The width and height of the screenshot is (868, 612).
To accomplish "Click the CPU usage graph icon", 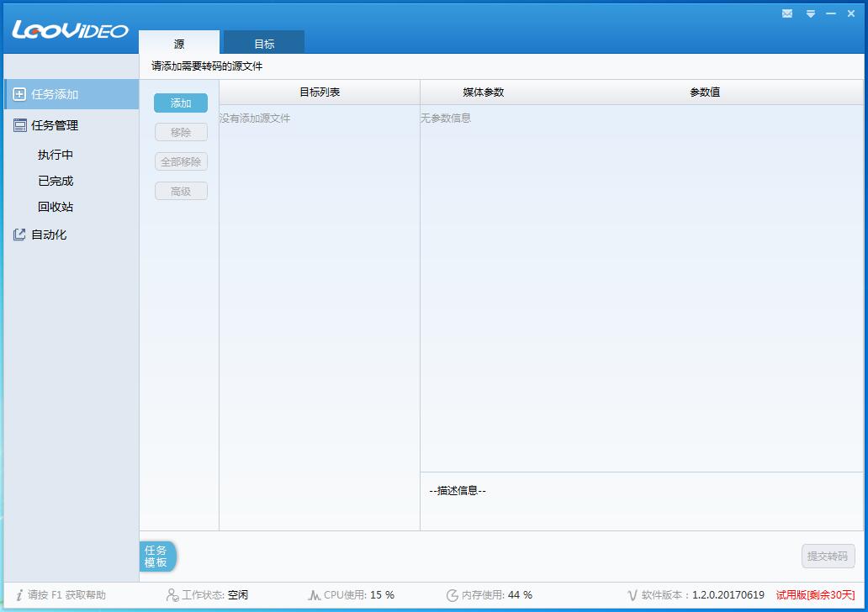I will click(x=314, y=595).
